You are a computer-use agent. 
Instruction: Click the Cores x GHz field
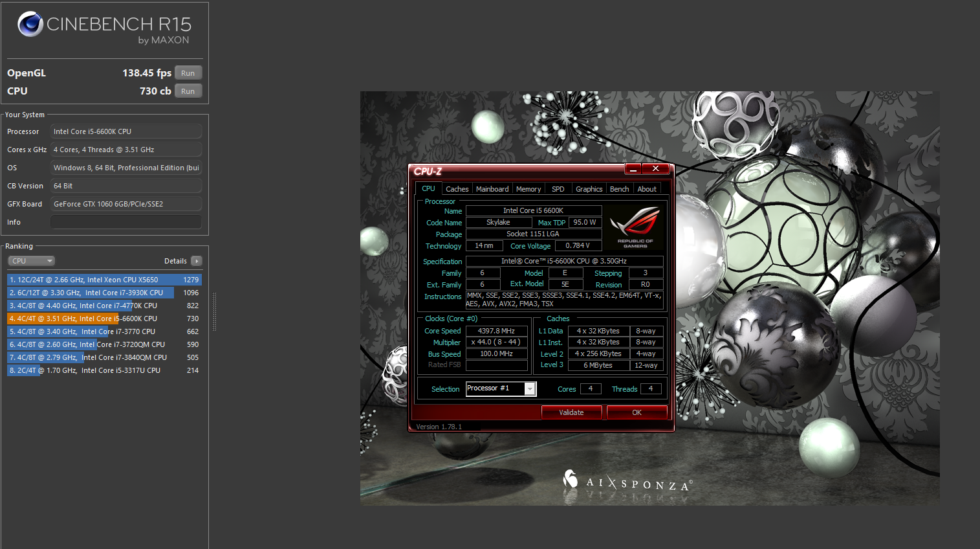tap(126, 150)
